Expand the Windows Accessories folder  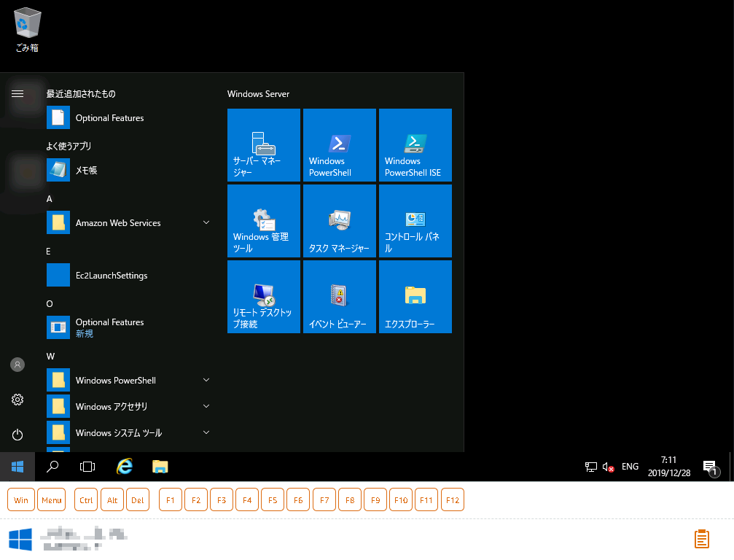(128, 406)
